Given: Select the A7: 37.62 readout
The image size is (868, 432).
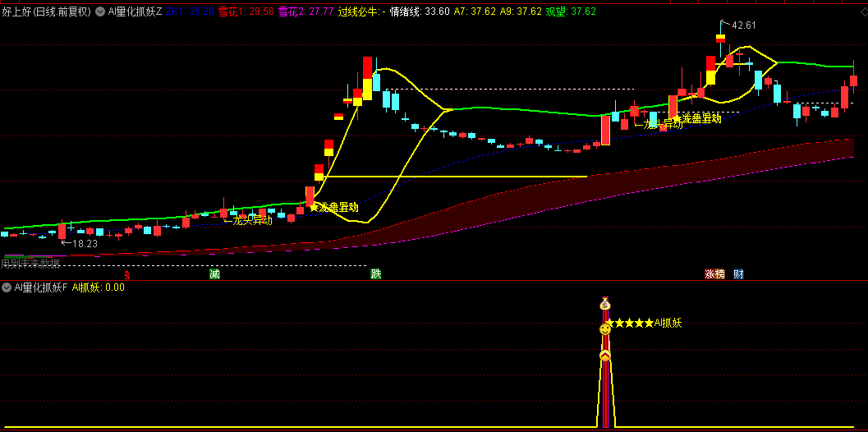Looking at the screenshot, I should (x=475, y=11).
